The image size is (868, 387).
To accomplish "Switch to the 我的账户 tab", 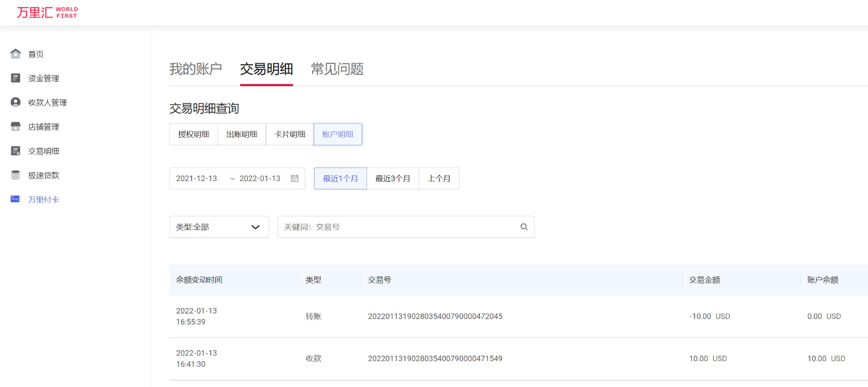I will pos(196,69).
